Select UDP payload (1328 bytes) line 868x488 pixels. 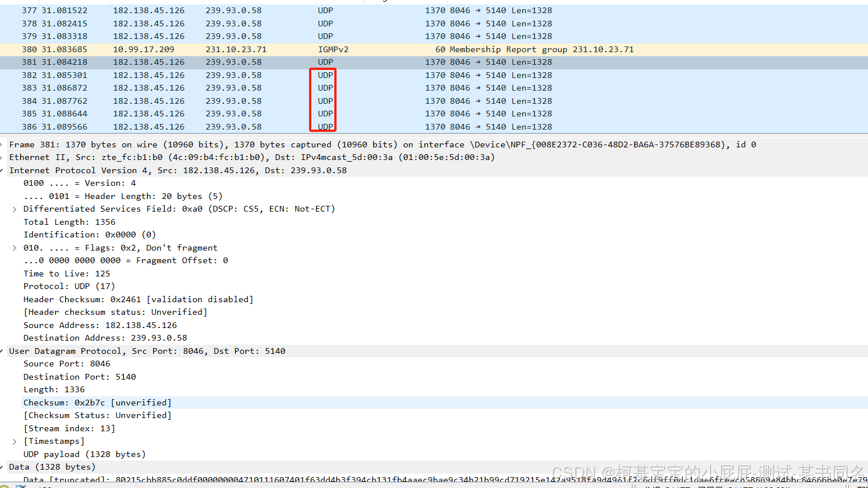[x=85, y=454]
